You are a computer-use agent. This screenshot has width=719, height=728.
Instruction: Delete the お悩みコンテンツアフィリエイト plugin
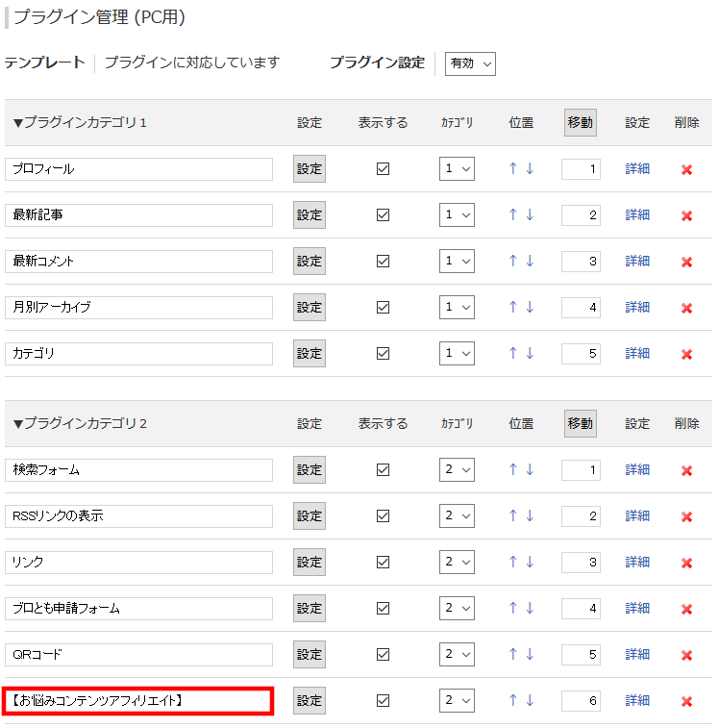686,701
